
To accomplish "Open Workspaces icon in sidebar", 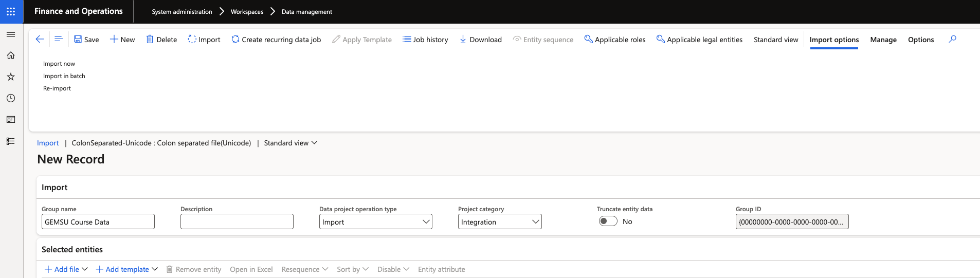I will tap(11, 120).
